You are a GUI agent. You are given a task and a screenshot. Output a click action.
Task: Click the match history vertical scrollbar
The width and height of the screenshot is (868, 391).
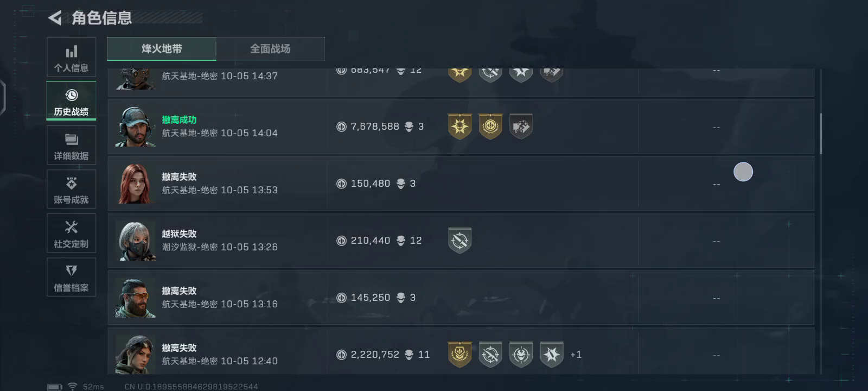pyautogui.click(x=821, y=134)
